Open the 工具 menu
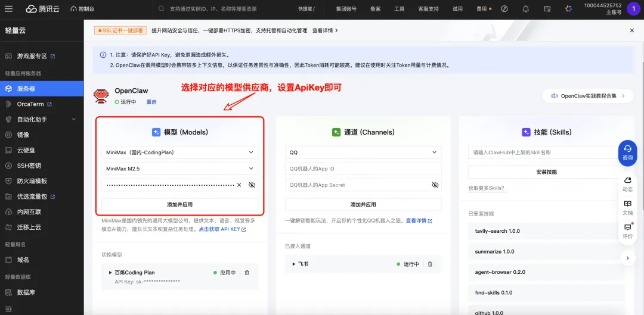Screen dimensions: 644x315 [399, 8]
